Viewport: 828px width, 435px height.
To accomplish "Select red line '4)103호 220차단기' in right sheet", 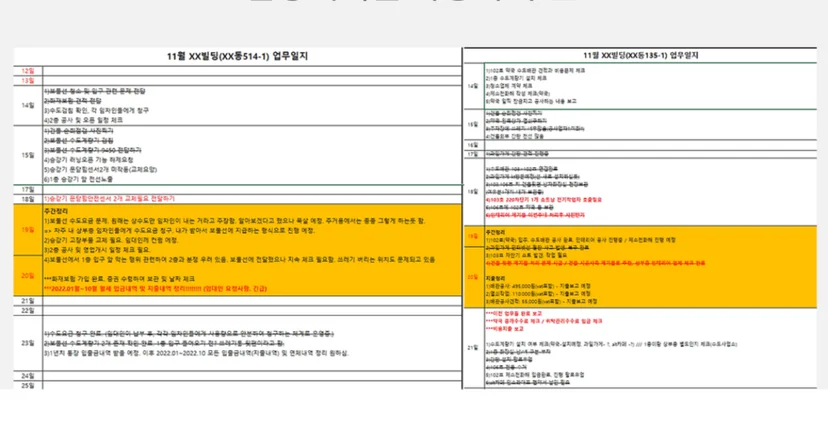I will pos(543,200).
